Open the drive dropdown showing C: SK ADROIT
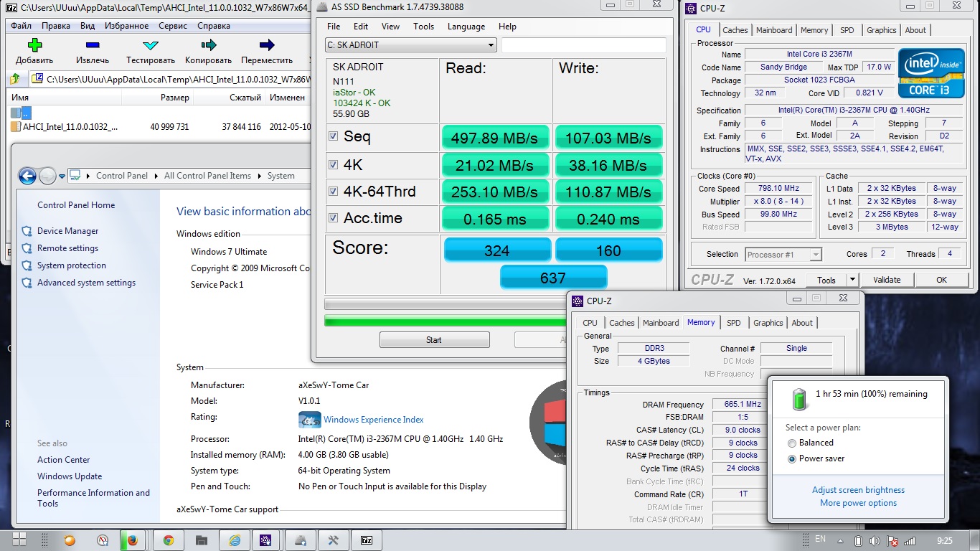 [x=410, y=45]
